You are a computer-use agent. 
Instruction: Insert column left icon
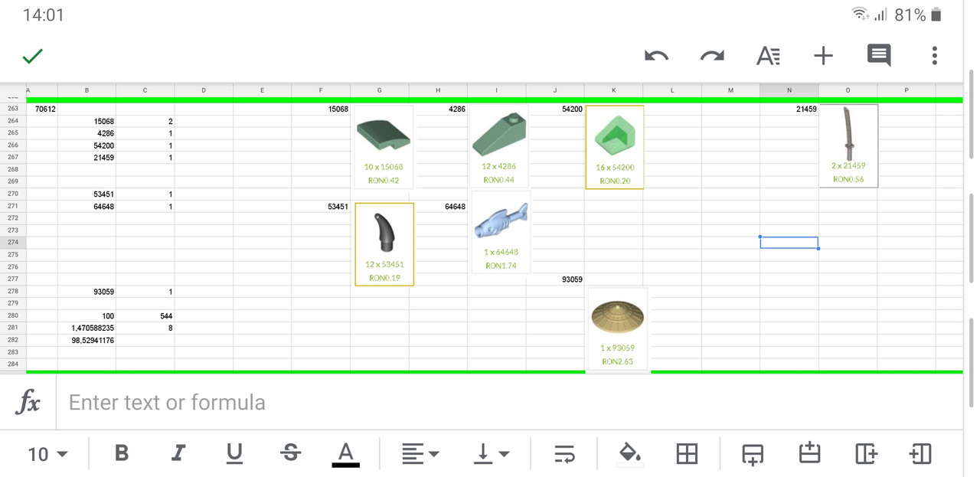[x=920, y=454]
